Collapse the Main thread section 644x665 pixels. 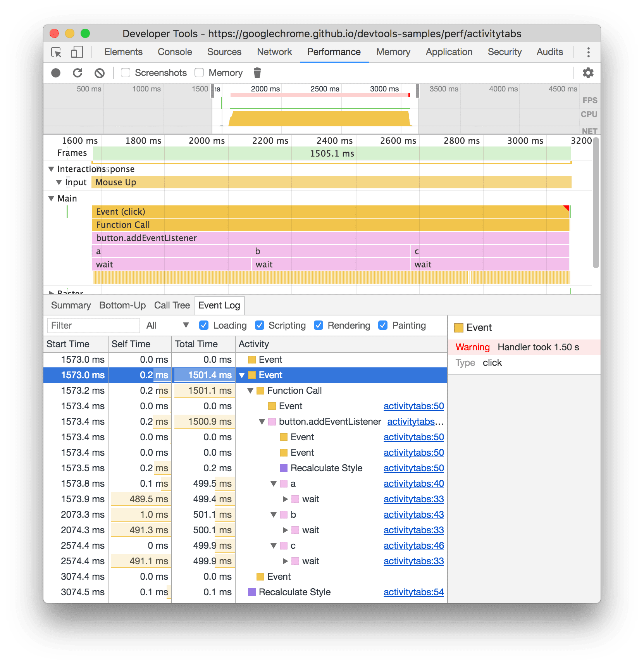click(52, 198)
